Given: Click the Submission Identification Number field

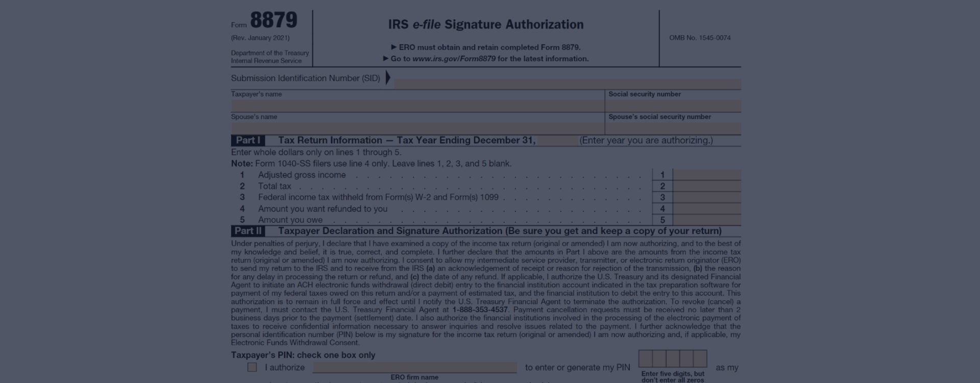Looking at the screenshot, I should click(567, 84).
